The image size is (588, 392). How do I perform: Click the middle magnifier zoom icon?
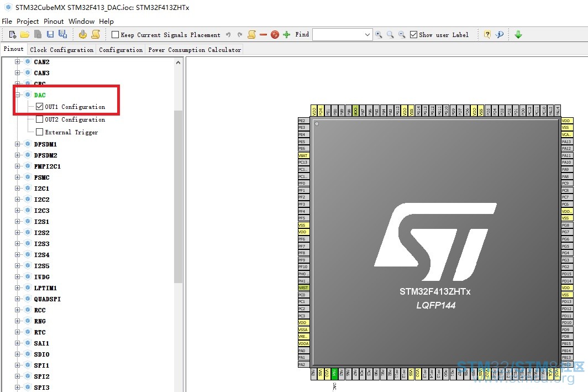[390, 35]
